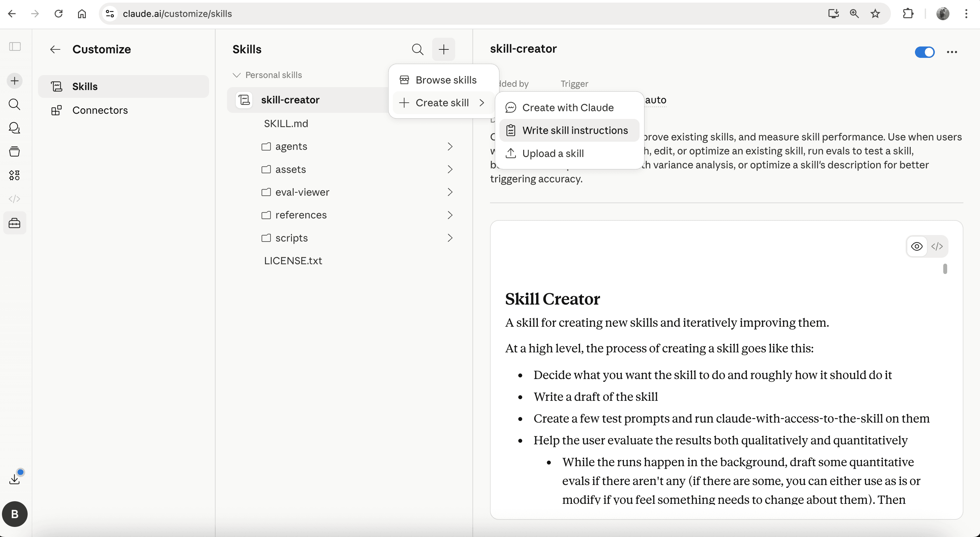
Task: Open projects icon in left rail
Action: pyautogui.click(x=14, y=151)
